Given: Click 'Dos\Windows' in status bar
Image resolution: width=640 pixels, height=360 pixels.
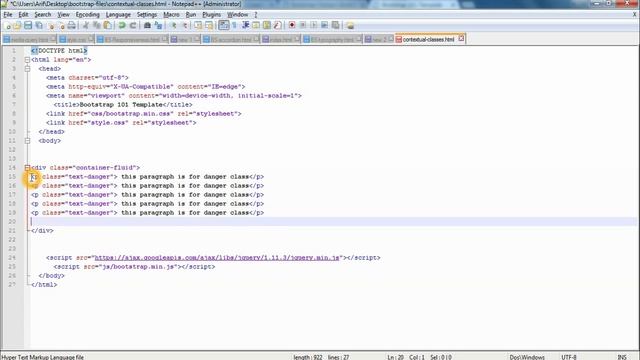Looking at the screenshot, I should tap(527, 357).
